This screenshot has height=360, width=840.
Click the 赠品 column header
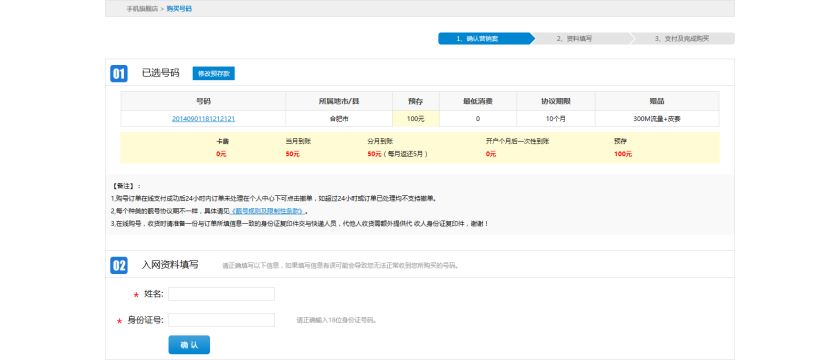pyautogui.click(x=657, y=101)
